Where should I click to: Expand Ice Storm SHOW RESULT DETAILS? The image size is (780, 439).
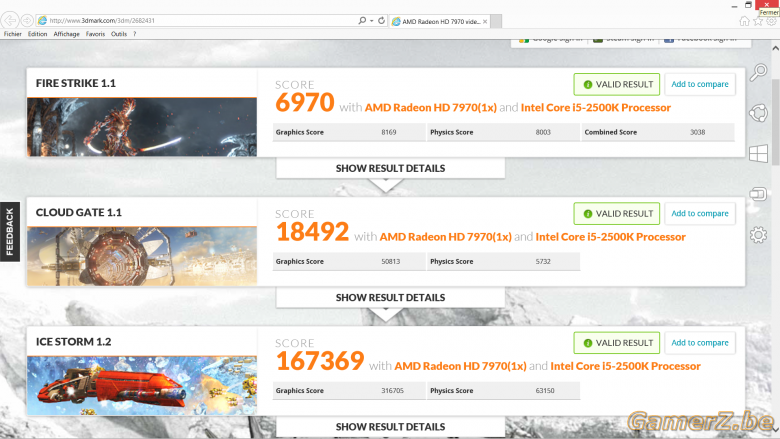[x=390, y=427]
